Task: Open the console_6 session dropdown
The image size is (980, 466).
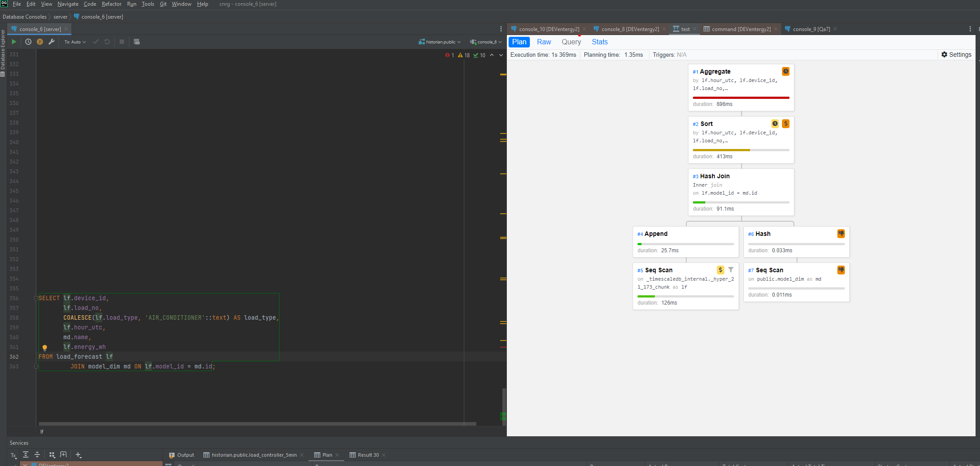Action: pos(486,42)
